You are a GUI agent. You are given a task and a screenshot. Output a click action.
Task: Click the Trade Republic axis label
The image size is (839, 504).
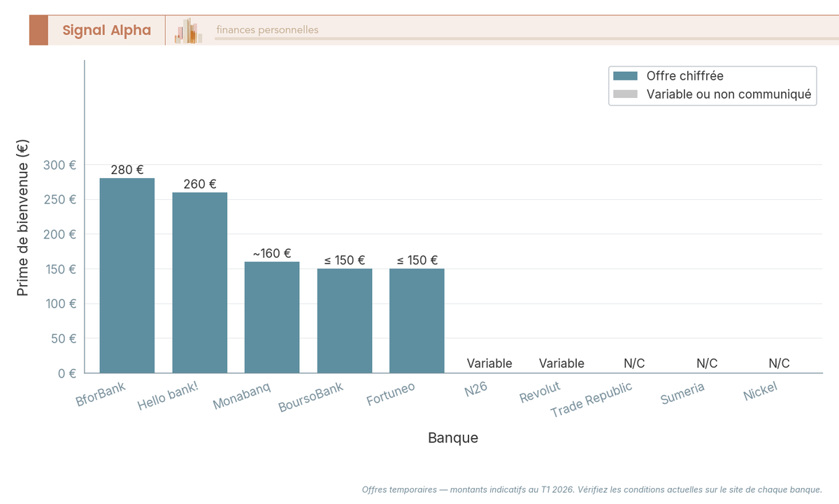tap(591, 400)
